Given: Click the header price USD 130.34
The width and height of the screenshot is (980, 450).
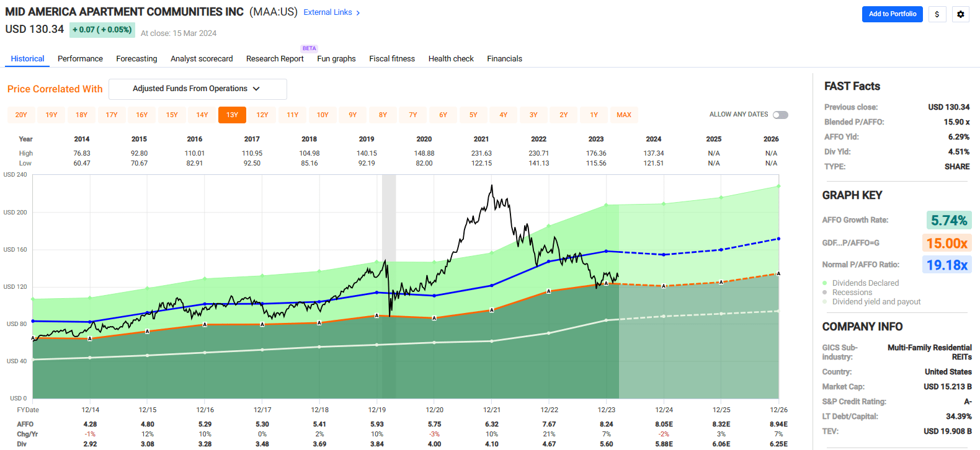Looking at the screenshot, I should 35,29.
